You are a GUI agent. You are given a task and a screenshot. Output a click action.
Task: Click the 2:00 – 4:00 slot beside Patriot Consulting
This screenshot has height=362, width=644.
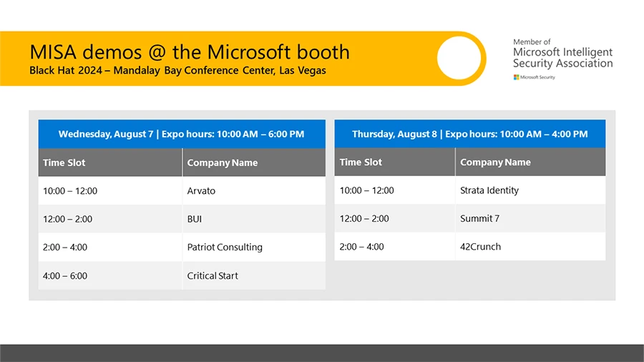[x=110, y=247]
